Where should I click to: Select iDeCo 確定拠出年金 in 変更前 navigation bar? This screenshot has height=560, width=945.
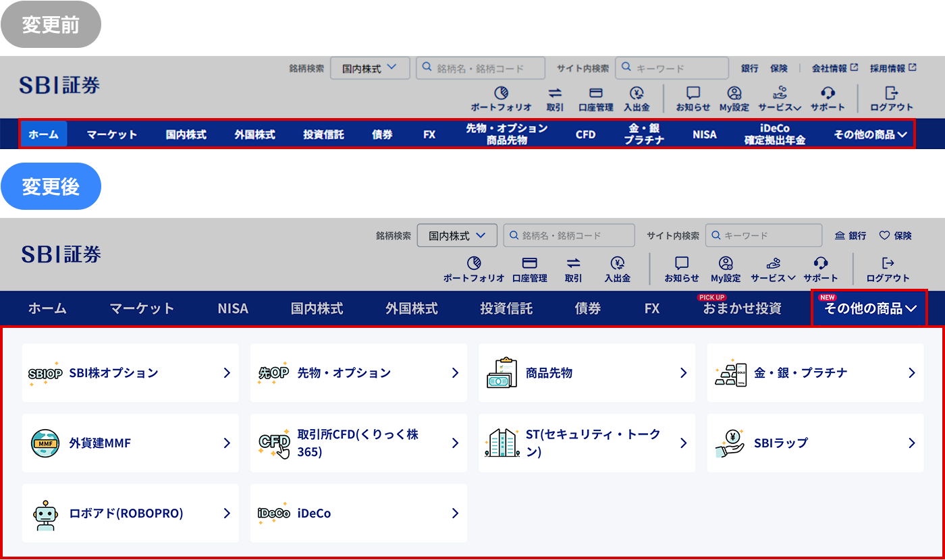775,134
